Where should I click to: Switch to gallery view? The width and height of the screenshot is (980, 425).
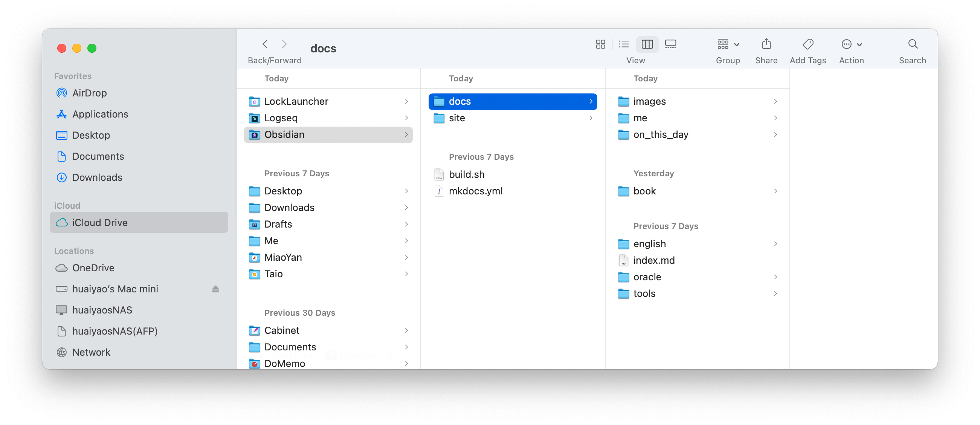671,44
